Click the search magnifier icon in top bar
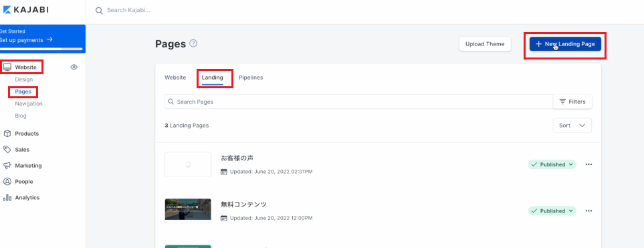Screen dimensions: 644x248 [99, 10]
